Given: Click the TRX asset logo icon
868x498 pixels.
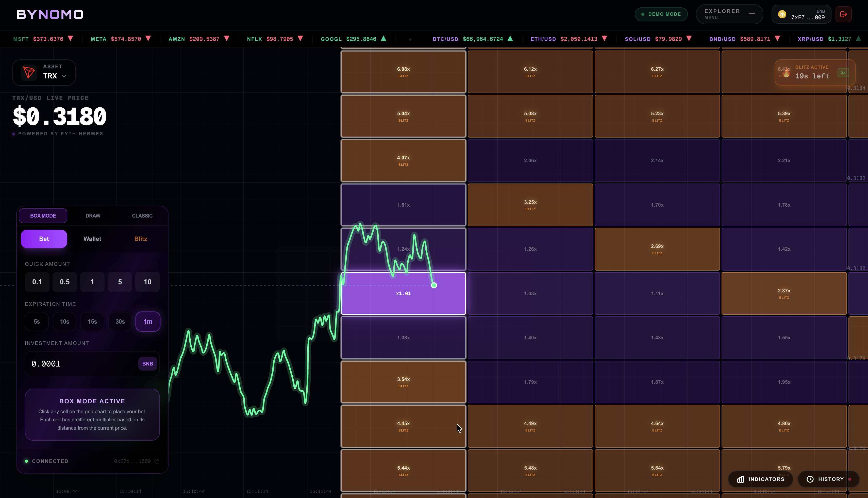Looking at the screenshot, I should pyautogui.click(x=29, y=72).
